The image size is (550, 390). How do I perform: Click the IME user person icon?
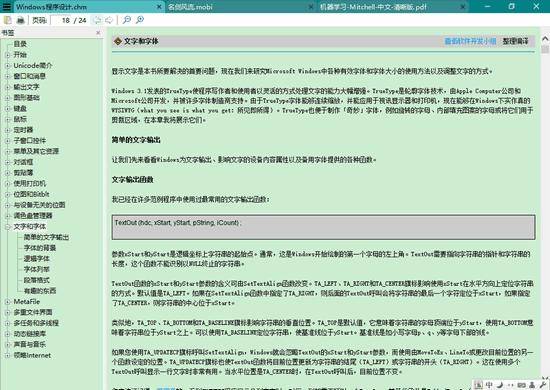[x=532, y=385]
